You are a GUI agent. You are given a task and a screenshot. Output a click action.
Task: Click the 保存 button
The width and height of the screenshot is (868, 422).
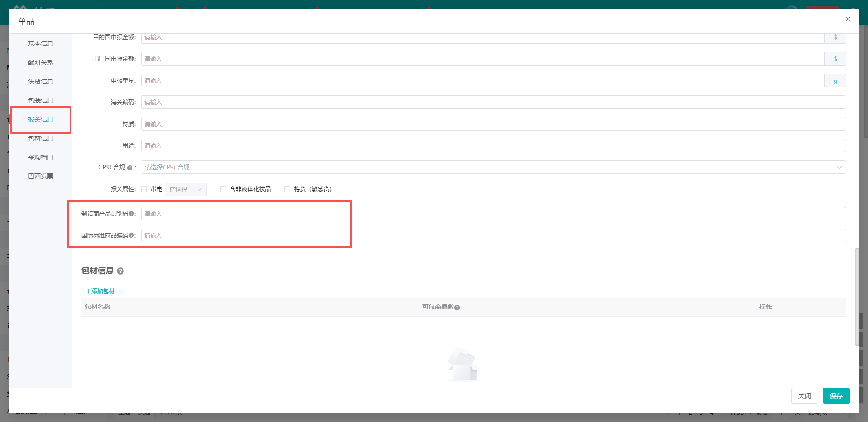836,396
